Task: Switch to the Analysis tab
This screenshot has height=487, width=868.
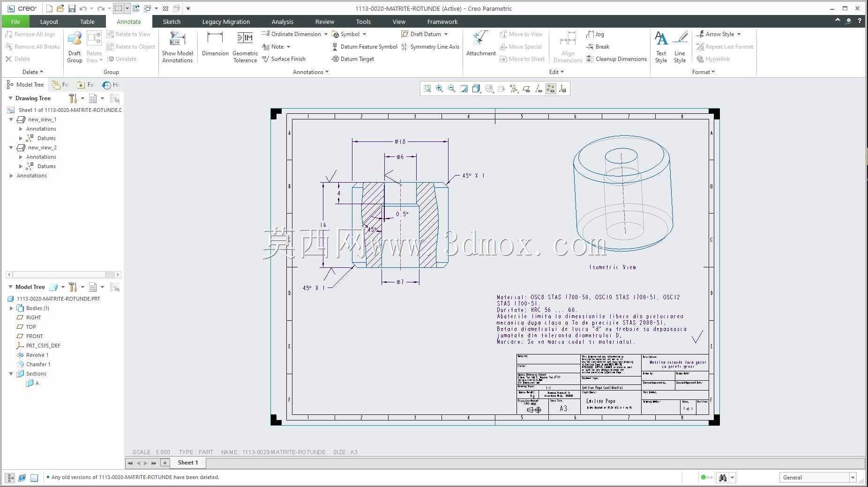Action: click(x=282, y=22)
